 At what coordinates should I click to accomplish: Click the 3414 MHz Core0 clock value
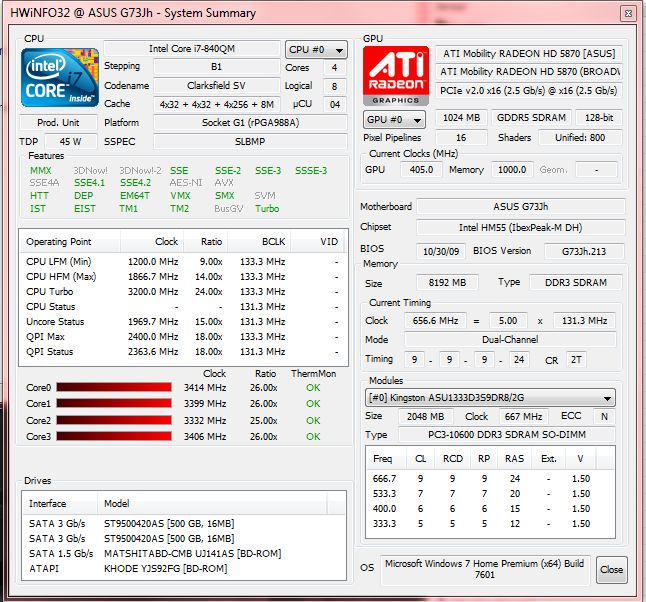coord(205,388)
